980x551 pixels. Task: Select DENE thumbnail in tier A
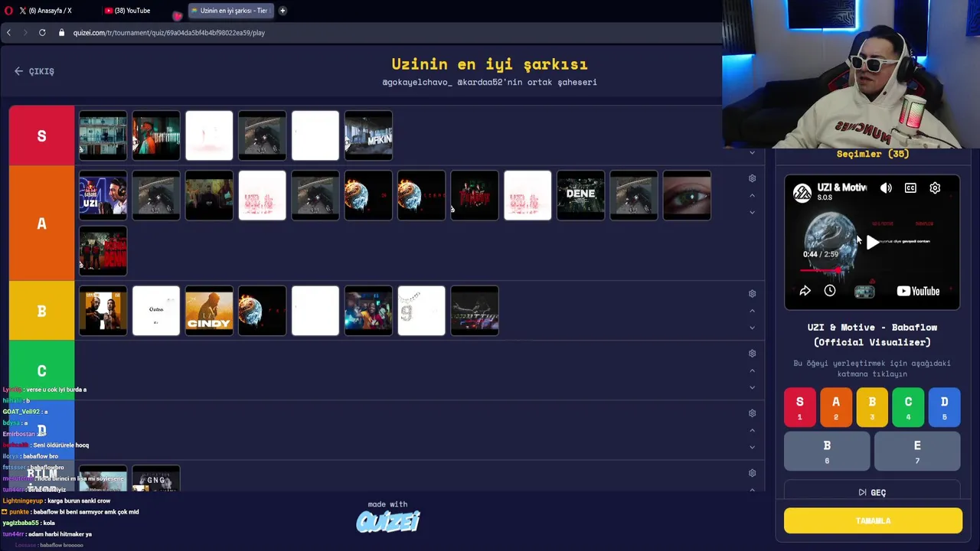(x=580, y=196)
